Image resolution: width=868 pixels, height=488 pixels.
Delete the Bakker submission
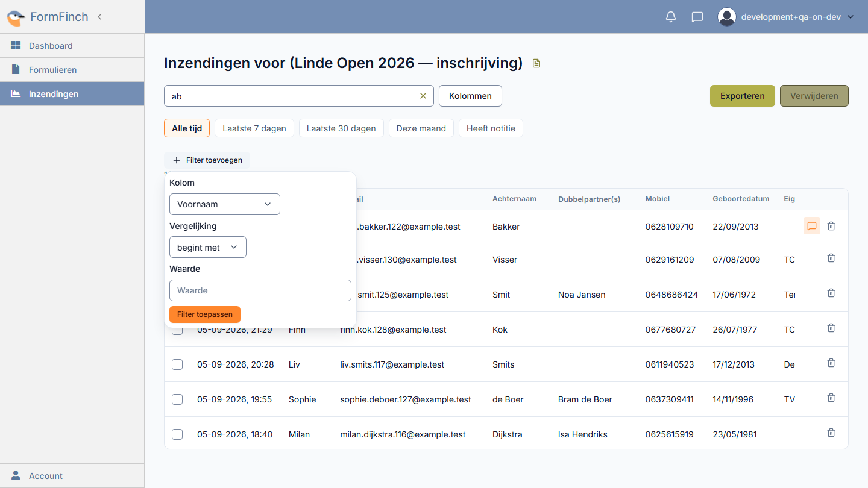coord(831,226)
